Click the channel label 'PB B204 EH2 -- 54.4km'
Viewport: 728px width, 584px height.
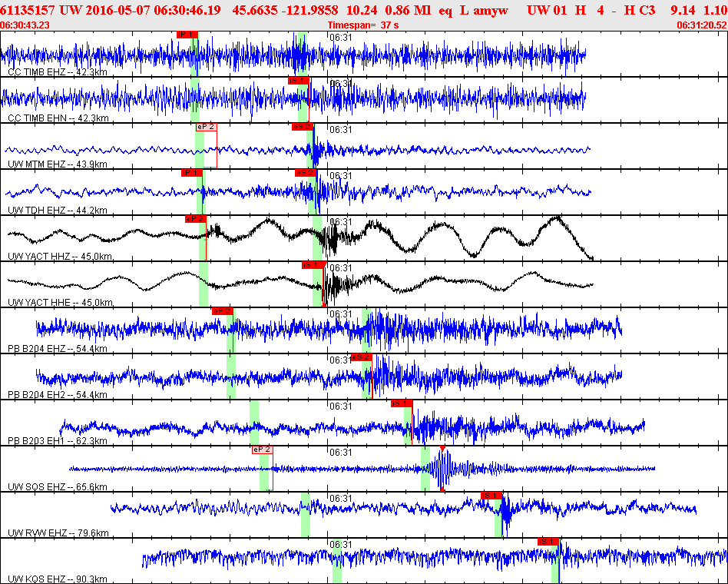[x=58, y=394]
